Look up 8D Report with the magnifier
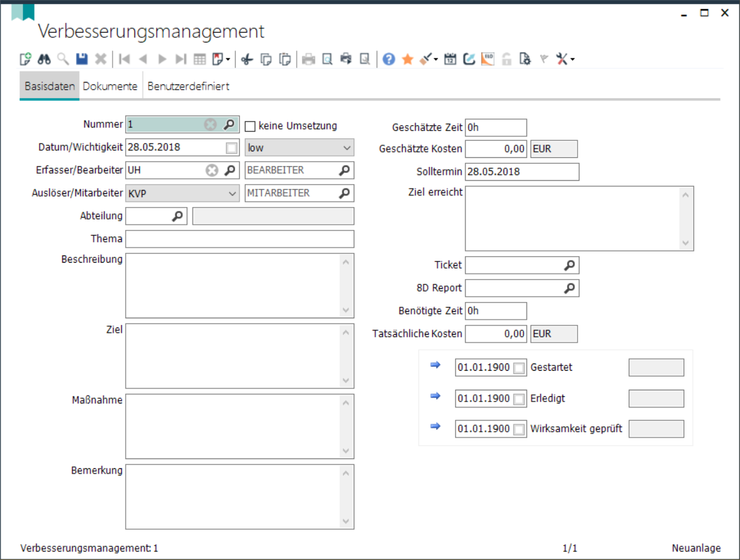 point(570,288)
